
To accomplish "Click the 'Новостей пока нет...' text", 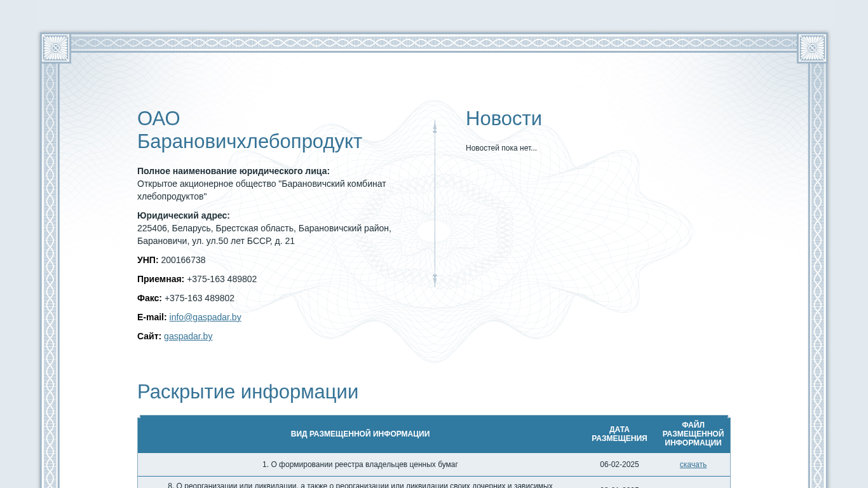I will click(501, 148).
